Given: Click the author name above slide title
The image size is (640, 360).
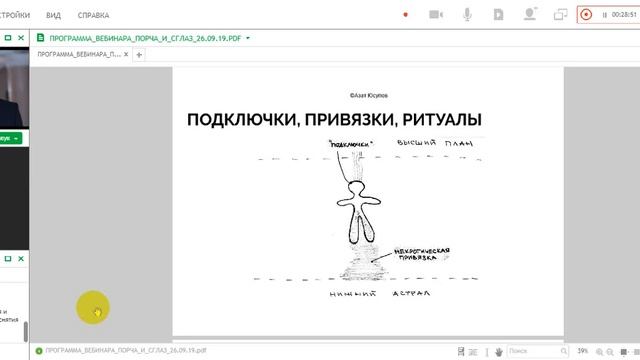Looking at the screenshot, I should tap(369, 95).
